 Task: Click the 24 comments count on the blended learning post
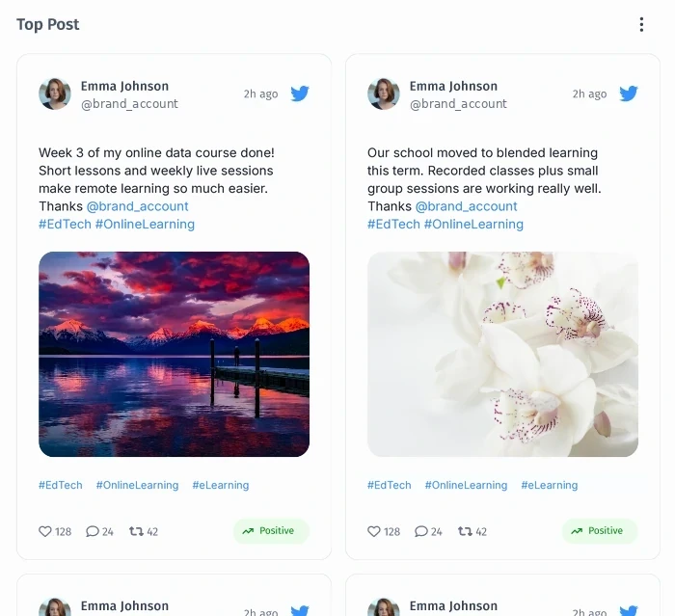(437, 531)
